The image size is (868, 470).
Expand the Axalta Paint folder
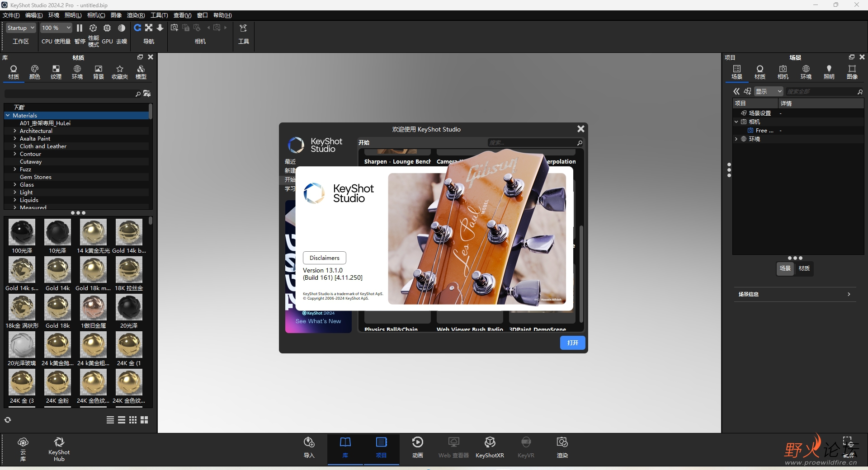click(15, 139)
